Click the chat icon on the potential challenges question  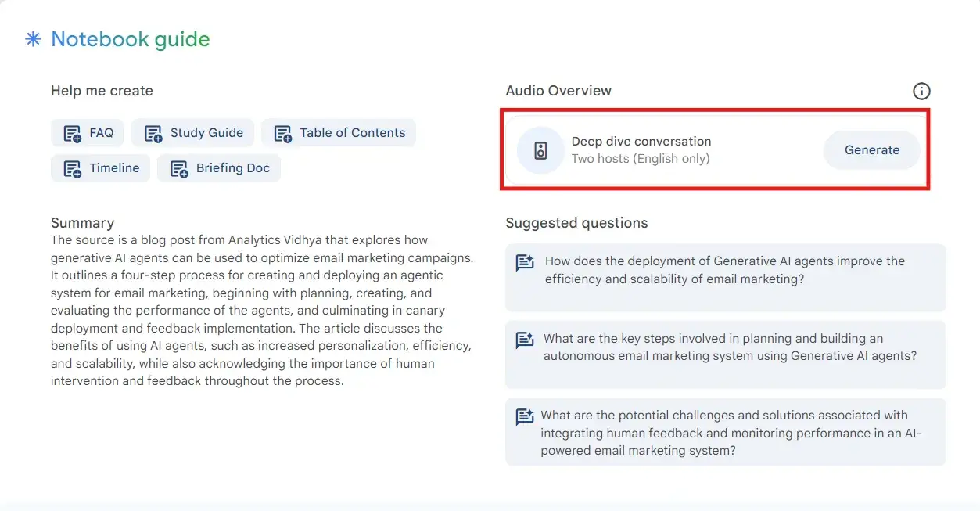(525, 417)
